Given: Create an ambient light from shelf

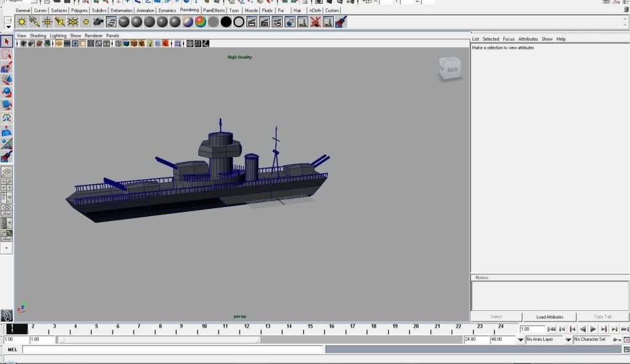Looking at the screenshot, I should tap(22, 22).
